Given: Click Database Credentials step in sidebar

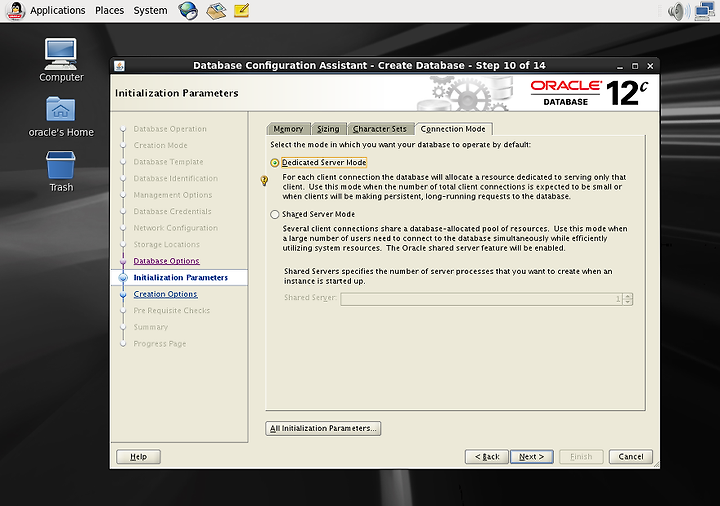Looking at the screenshot, I should click(x=172, y=212).
